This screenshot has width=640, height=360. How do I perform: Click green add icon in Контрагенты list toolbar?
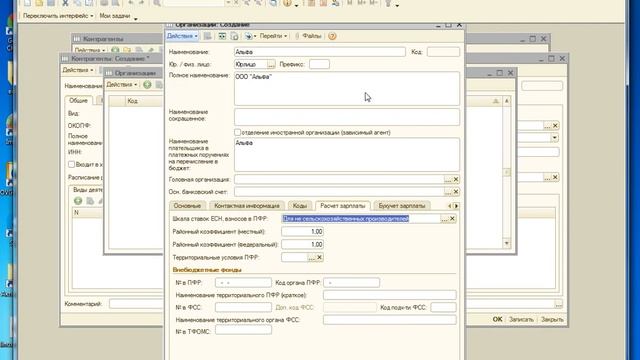[116, 50]
